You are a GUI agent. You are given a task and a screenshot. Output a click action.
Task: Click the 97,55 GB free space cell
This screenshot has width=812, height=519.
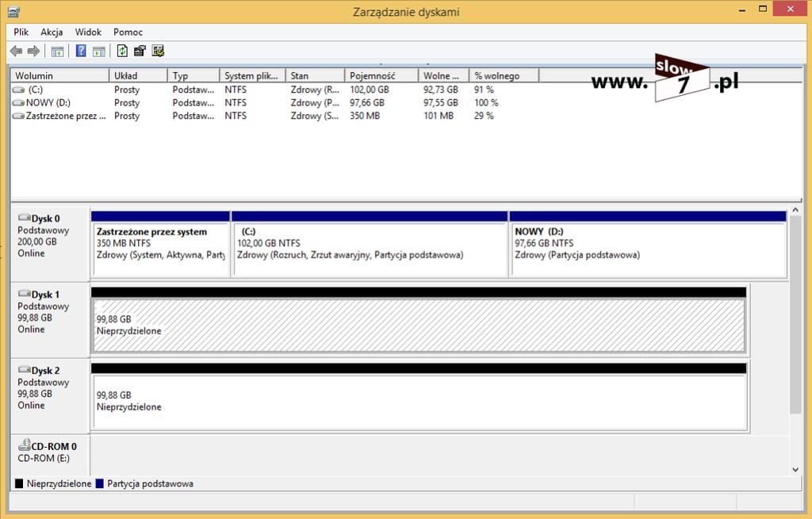(441, 102)
